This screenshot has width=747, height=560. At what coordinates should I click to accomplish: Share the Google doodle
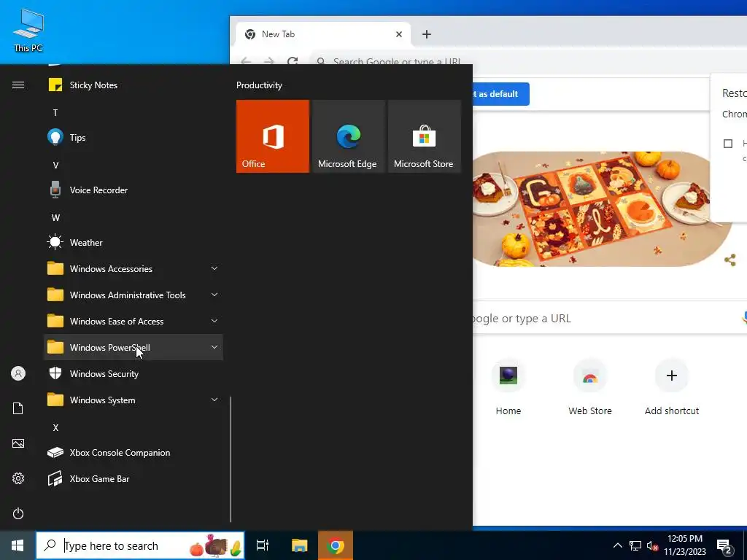click(x=729, y=260)
